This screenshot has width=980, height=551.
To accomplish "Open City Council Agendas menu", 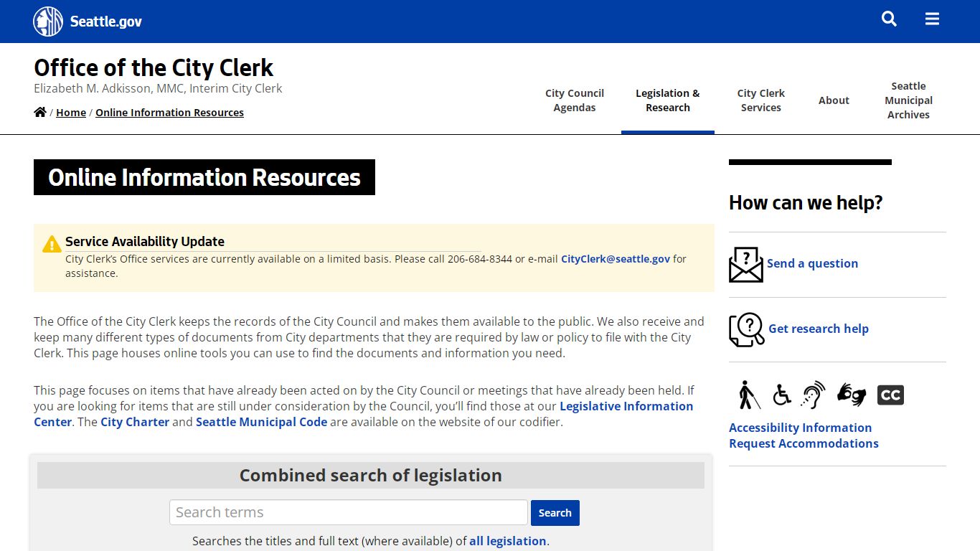I will click(575, 100).
